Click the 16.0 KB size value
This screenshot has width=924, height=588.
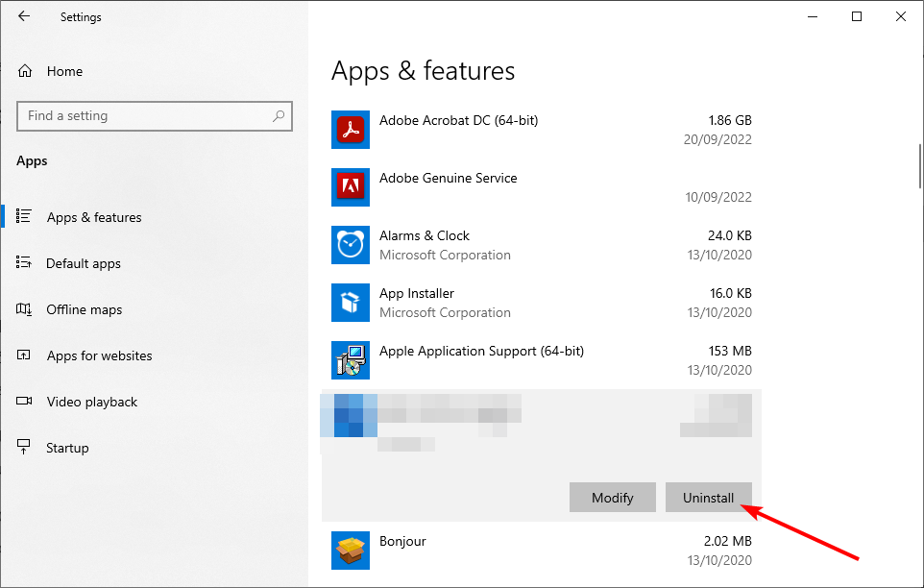[x=730, y=293]
